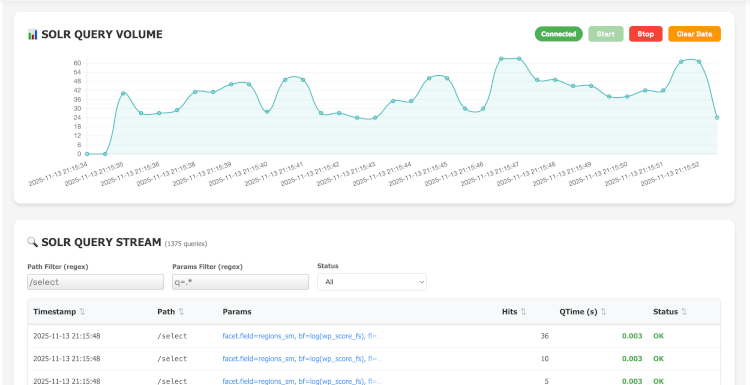The image size is (750, 385).
Task: Click the (1375 queries) count text
Action: tap(186, 244)
